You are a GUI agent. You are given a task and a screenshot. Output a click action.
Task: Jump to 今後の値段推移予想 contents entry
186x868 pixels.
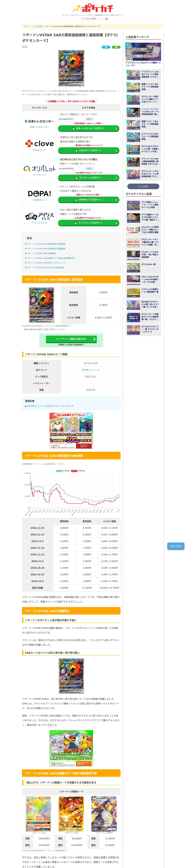click(x=50, y=258)
